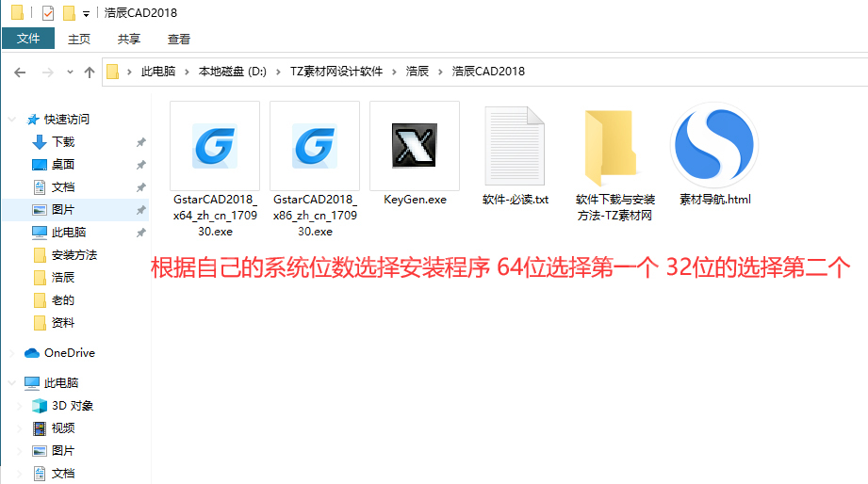Click the 3D 对象 cube icon
This screenshot has height=484, width=868.
coord(40,406)
